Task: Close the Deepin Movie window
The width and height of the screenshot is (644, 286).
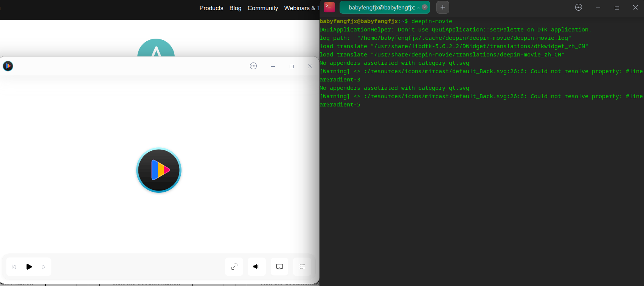Action: tap(310, 66)
